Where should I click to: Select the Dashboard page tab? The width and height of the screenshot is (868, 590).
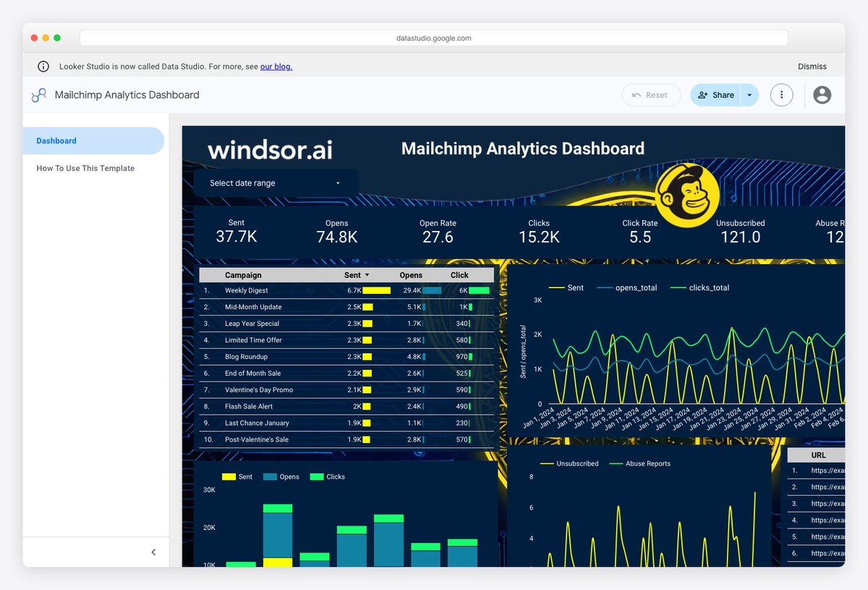(93, 141)
